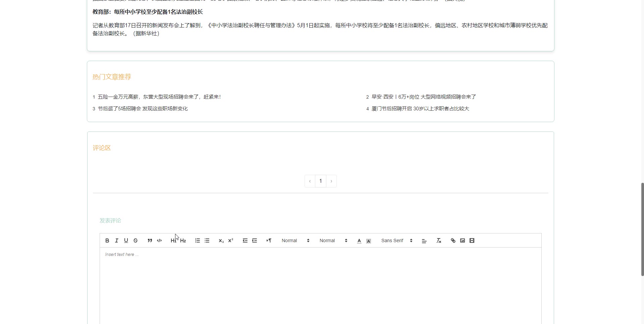Go to the next page of comments

[x=331, y=181]
